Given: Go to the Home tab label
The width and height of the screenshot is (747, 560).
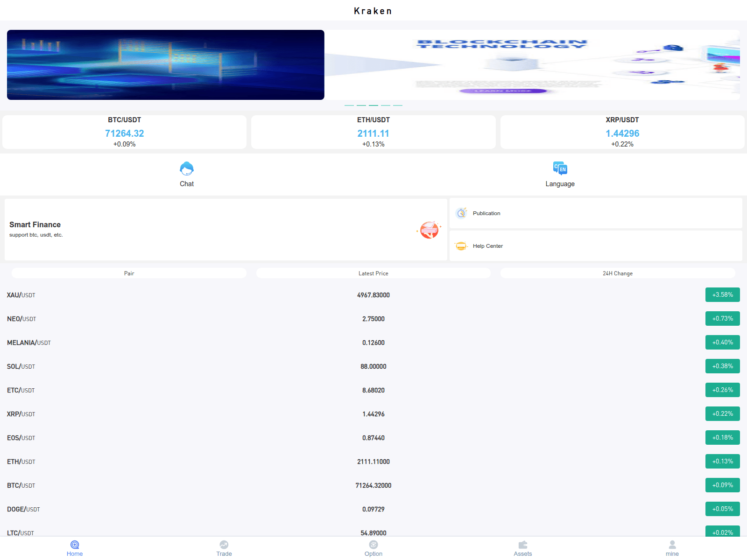Looking at the screenshot, I should coord(75,554).
